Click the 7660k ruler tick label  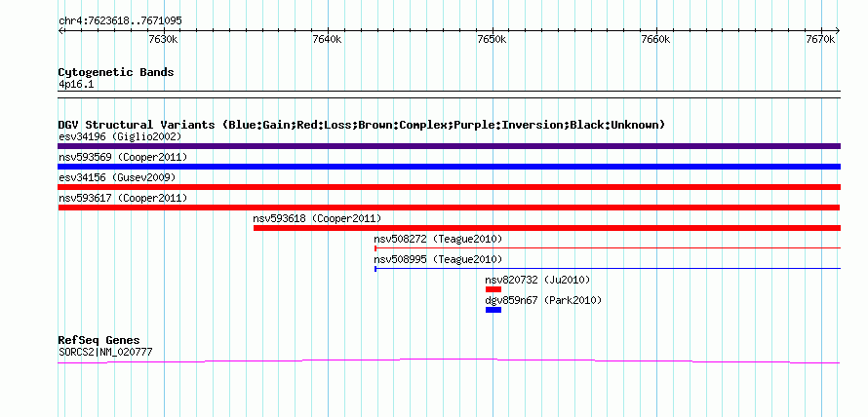click(x=655, y=39)
